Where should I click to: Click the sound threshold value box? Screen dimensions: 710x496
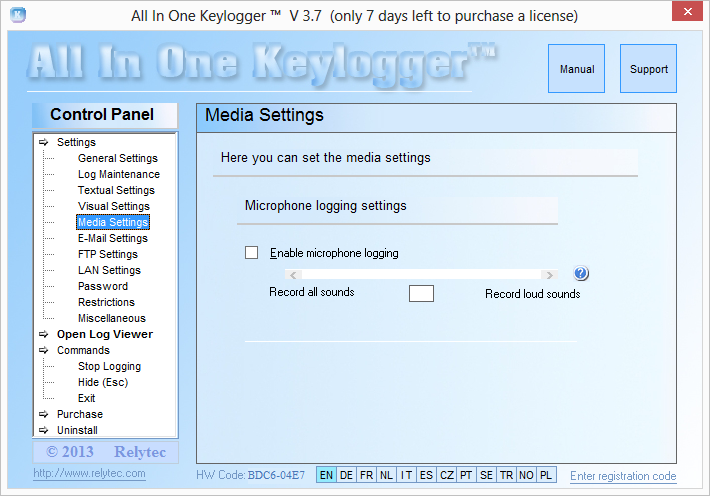421,293
